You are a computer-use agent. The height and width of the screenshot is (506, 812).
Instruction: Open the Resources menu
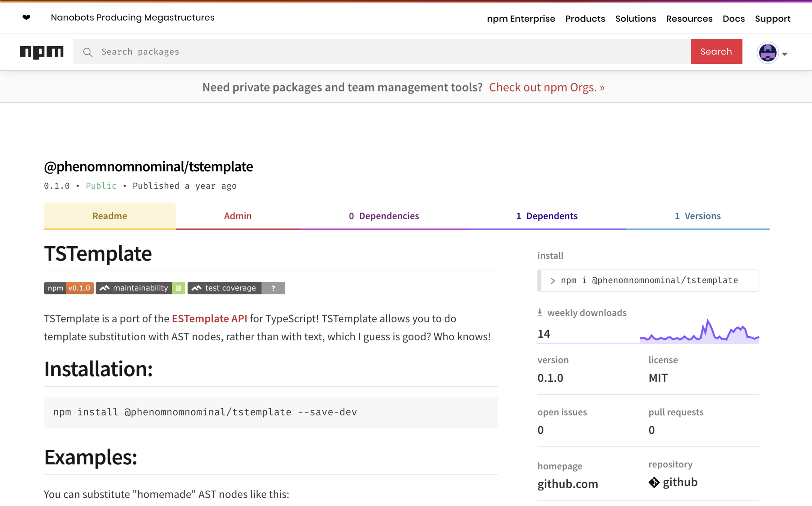[689, 19]
